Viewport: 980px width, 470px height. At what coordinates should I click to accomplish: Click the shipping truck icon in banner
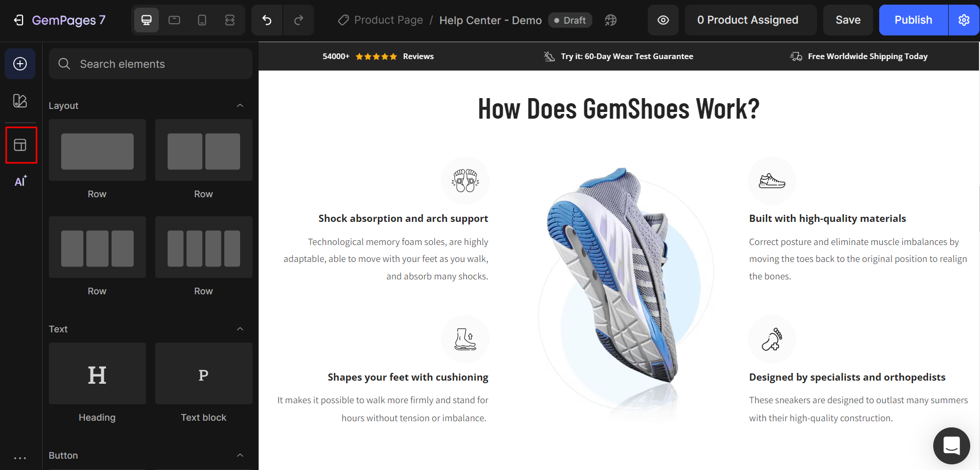pyautogui.click(x=796, y=57)
